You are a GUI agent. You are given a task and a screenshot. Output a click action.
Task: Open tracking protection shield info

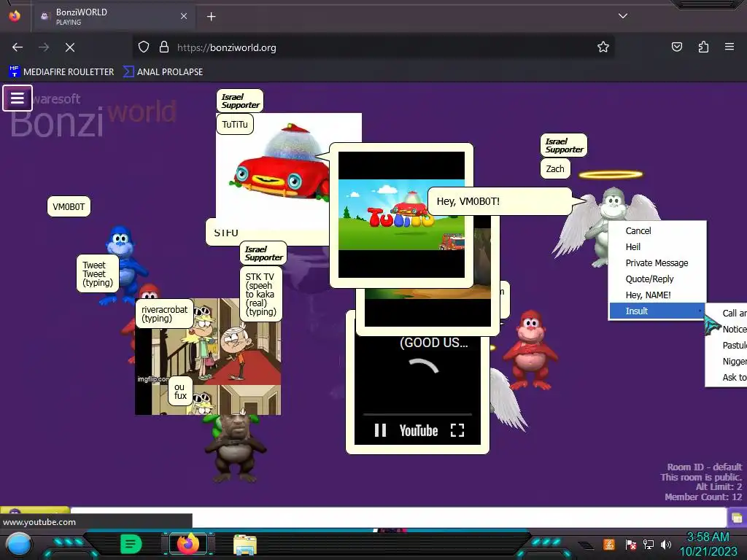144,47
